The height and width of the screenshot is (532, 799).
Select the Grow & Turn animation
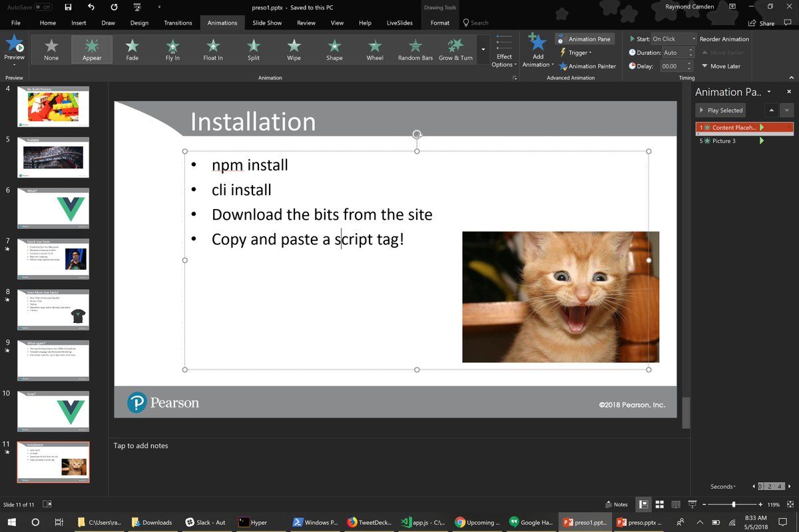[455, 49]
